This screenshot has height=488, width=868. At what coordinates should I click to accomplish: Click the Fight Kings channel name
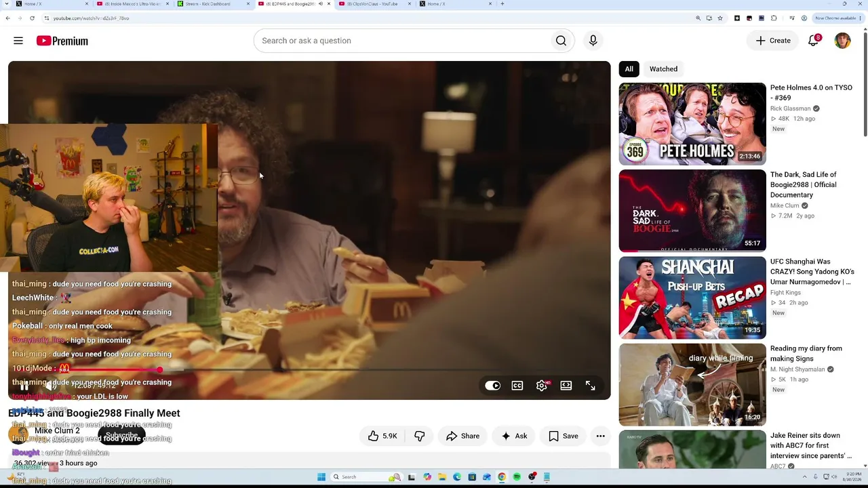coord(785,293)
